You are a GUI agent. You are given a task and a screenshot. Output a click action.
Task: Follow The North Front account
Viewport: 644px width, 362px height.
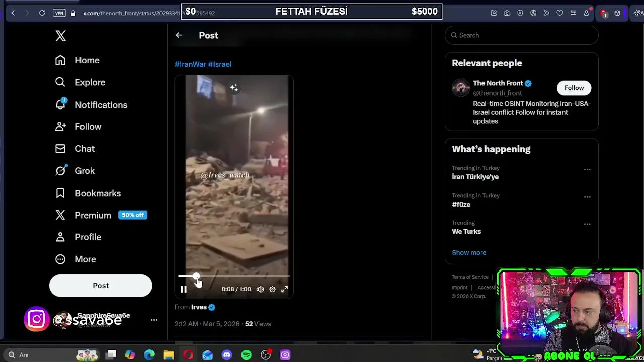[574, 88]
